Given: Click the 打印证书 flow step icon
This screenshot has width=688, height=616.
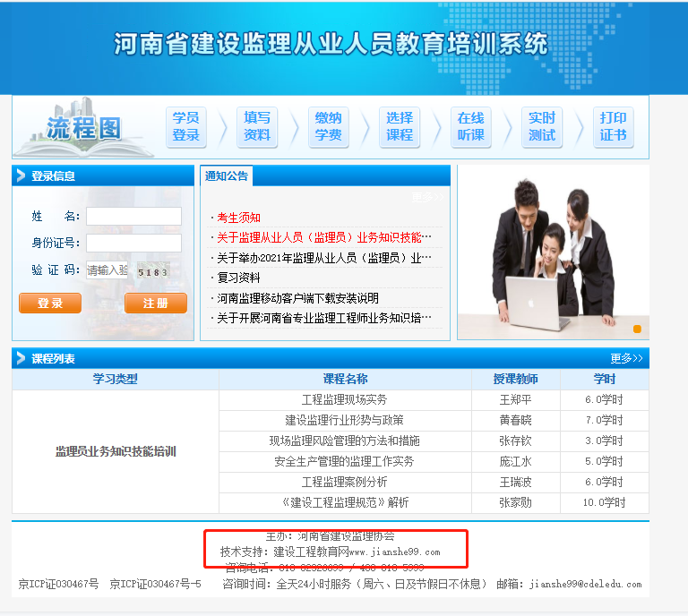Looking at the screenshot, I should [x=614, y=127].
